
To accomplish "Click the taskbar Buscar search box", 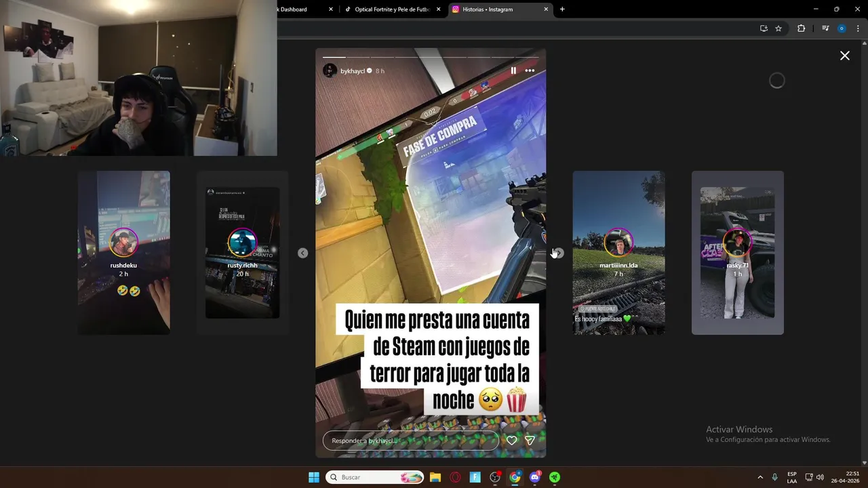I will pyautogui.click(x=374, y=477).
